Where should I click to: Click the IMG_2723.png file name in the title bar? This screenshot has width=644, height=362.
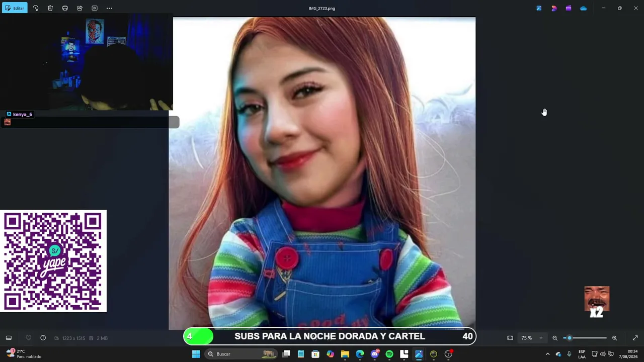[322, 8]
